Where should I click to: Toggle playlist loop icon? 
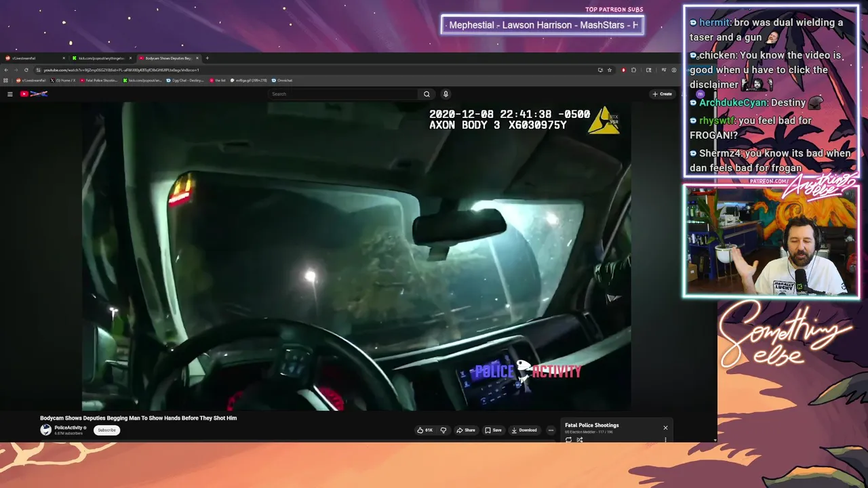click(568, 440)
